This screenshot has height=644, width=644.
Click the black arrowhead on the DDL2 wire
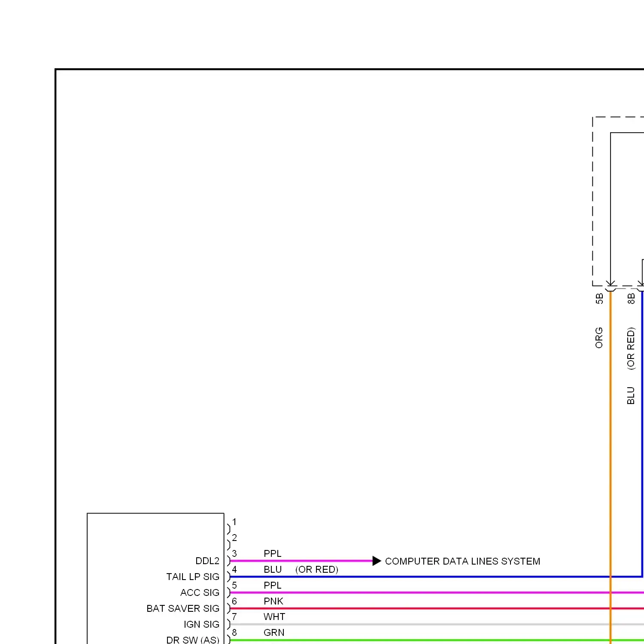tap(377, 561)
